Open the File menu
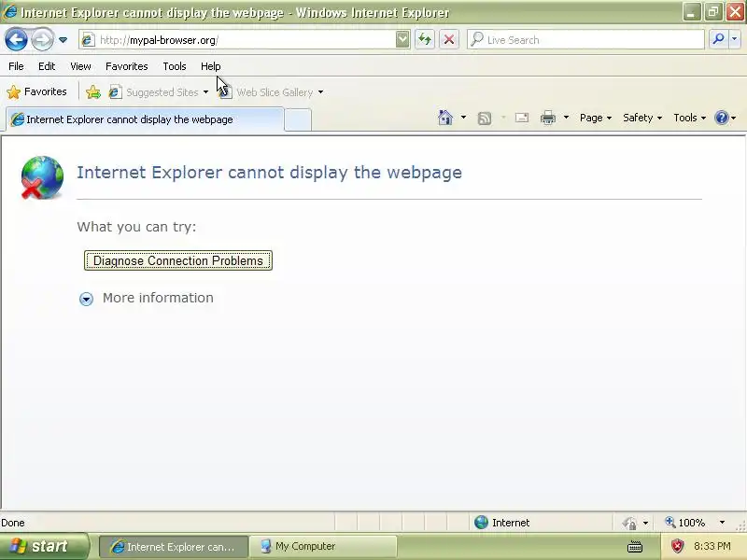Viewport: 747px width, 560px height. [x=16, y=66]
